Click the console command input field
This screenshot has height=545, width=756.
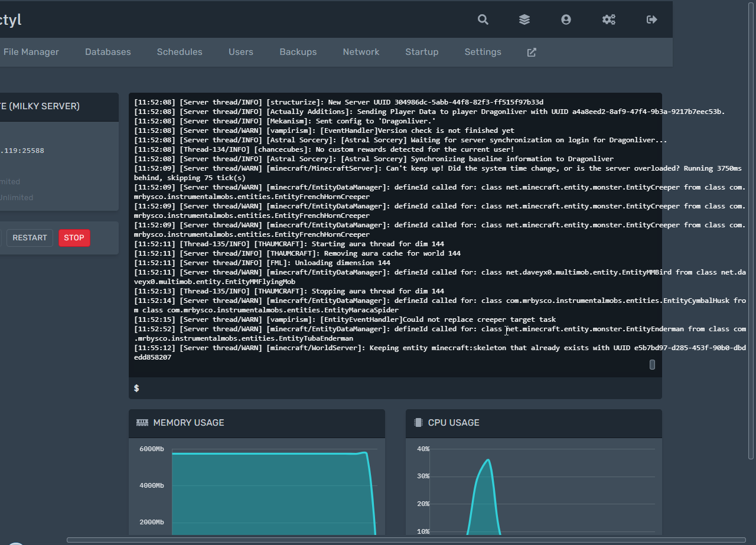(x=354, y=388)
